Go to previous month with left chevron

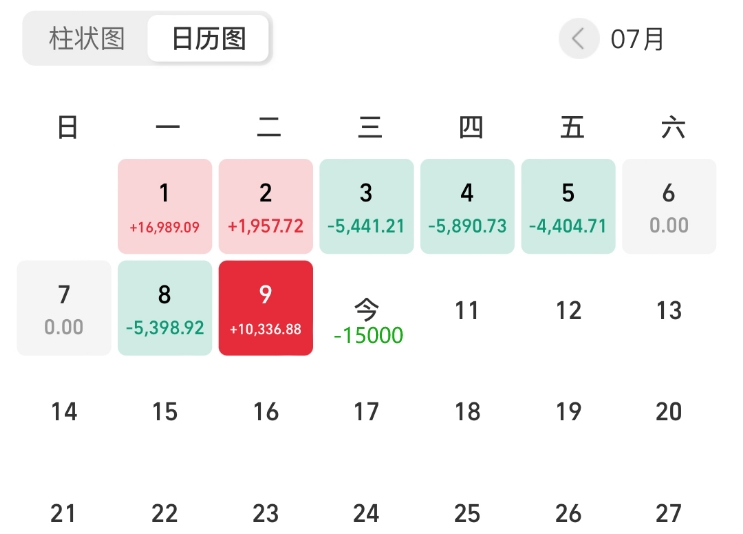579,38
